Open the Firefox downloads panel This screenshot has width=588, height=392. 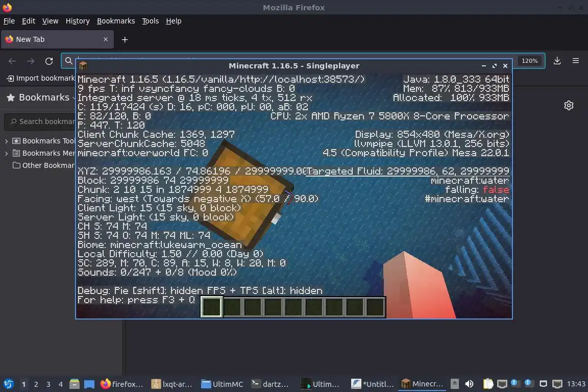[557, 61]
